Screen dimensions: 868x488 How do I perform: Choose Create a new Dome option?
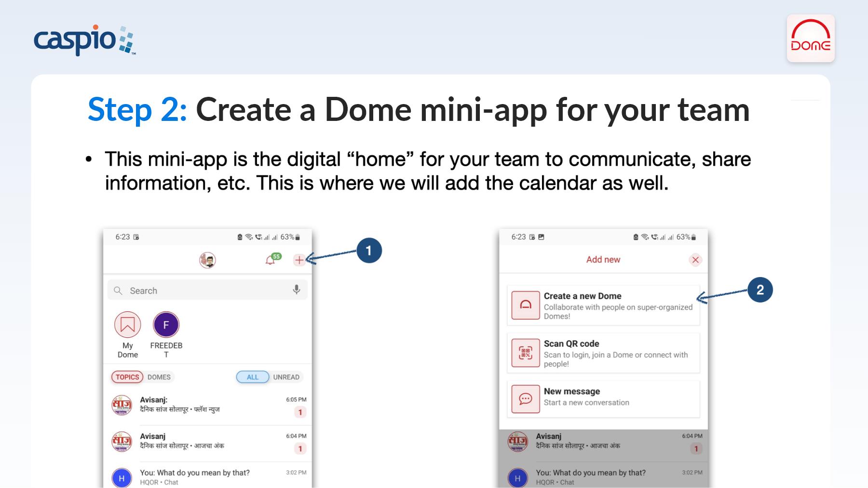click(x=603, y=305)
